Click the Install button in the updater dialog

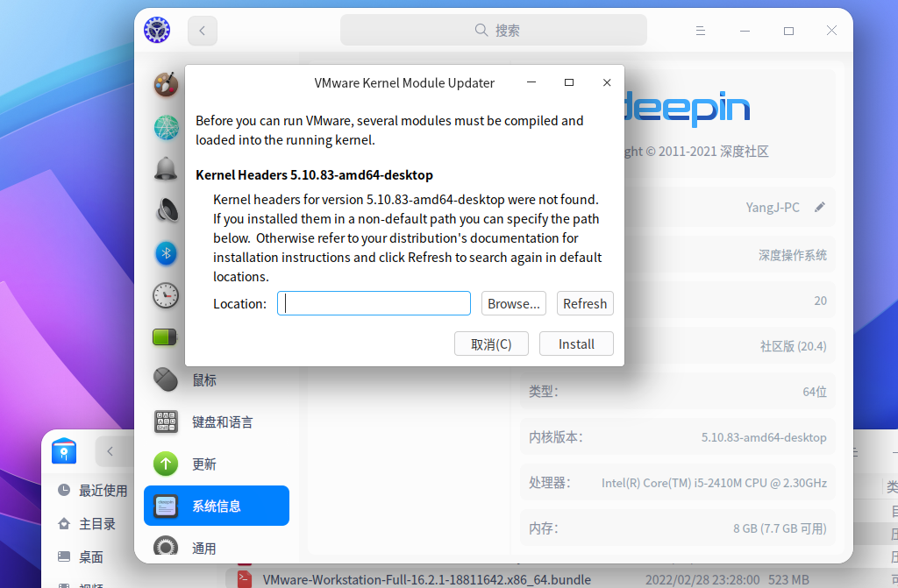tap(576, 344)
